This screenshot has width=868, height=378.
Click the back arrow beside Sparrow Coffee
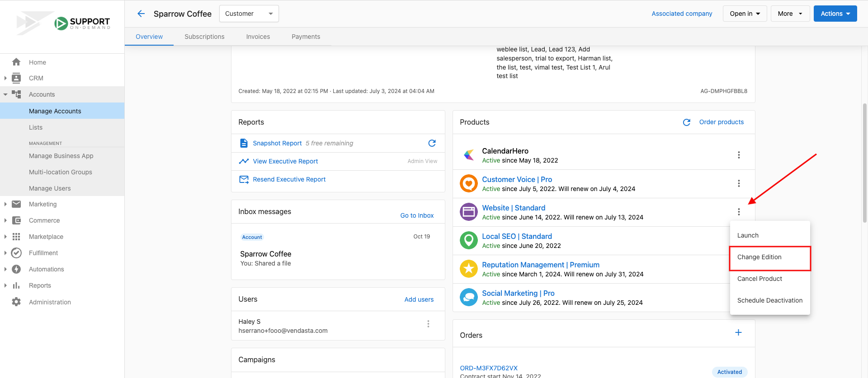click(x=141, y=14)
